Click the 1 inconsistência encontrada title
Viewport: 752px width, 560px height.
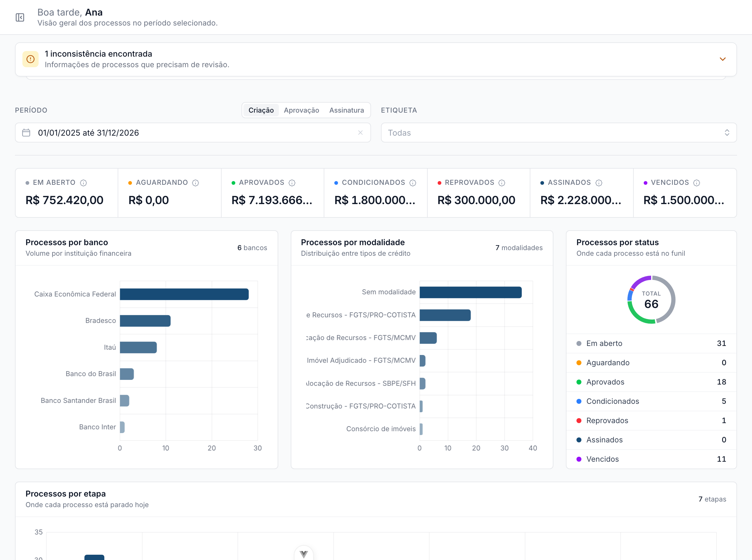pyautogui.click(x=98, y=54)
